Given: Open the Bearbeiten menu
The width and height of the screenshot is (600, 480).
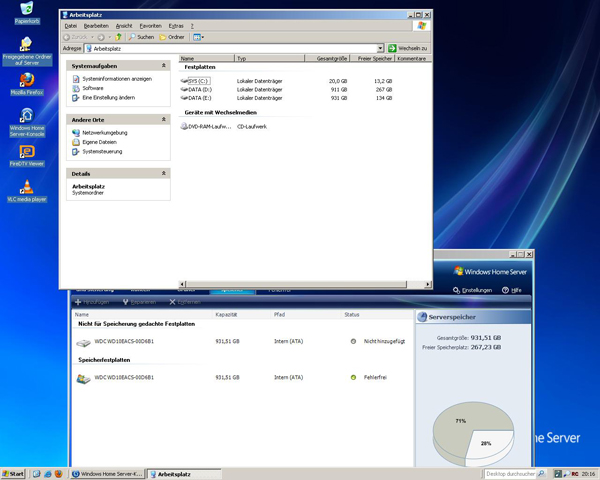Looking at the screenshot, I should pyautogui.click(x=96, y=26).
